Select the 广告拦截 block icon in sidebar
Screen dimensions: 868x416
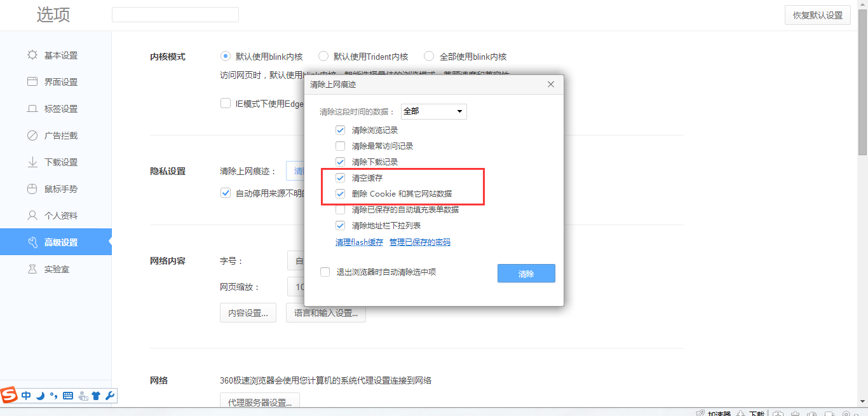[x=32, y=135]
